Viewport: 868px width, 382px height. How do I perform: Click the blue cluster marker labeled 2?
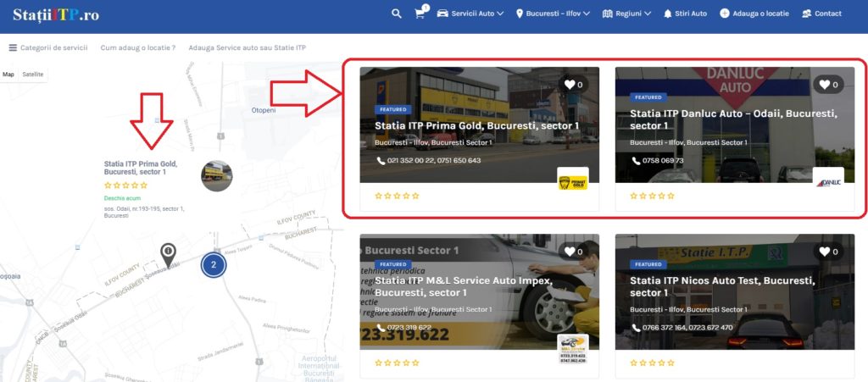pos(214,265)
